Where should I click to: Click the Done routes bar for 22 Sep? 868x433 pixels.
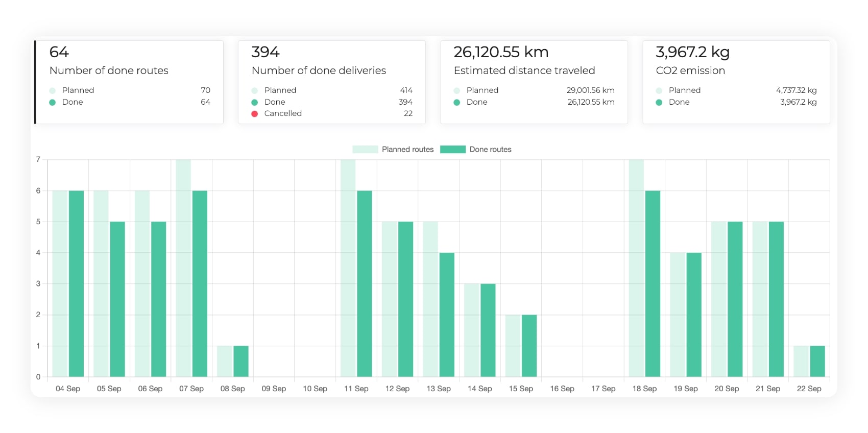[817, 361]
